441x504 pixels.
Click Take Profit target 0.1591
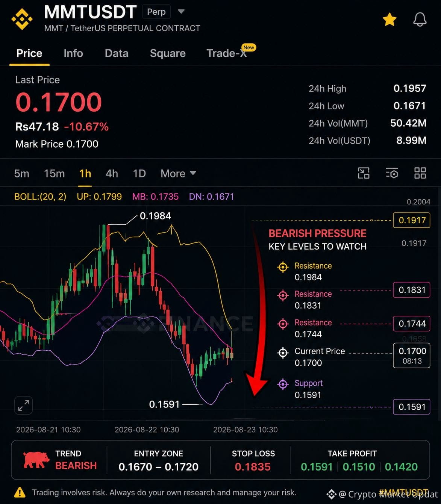(317, 467)
